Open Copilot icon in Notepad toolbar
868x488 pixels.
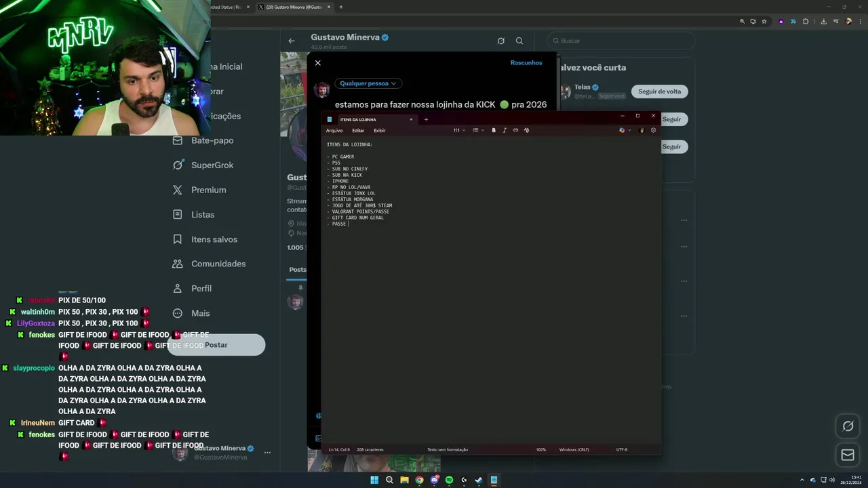tap(622, 130)
